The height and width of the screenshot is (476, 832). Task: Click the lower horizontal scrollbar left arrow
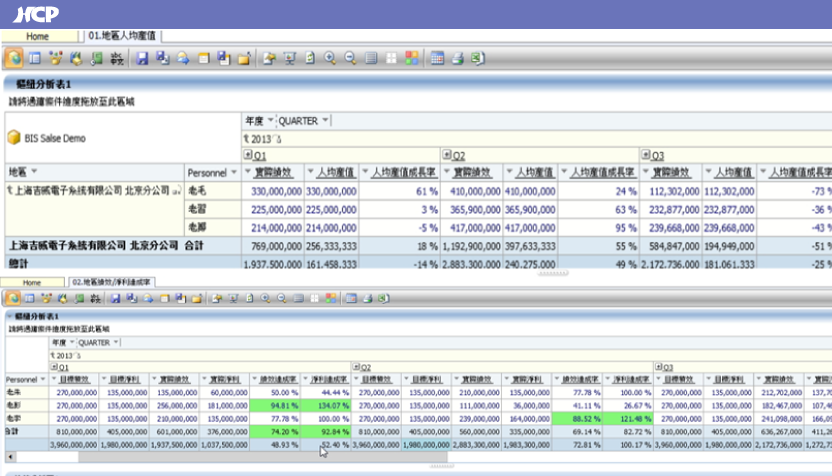[x=10, y=456]
